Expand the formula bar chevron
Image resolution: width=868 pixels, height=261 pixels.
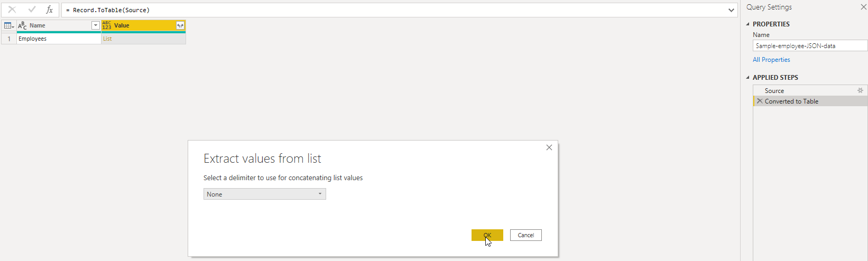click(732, 10)
